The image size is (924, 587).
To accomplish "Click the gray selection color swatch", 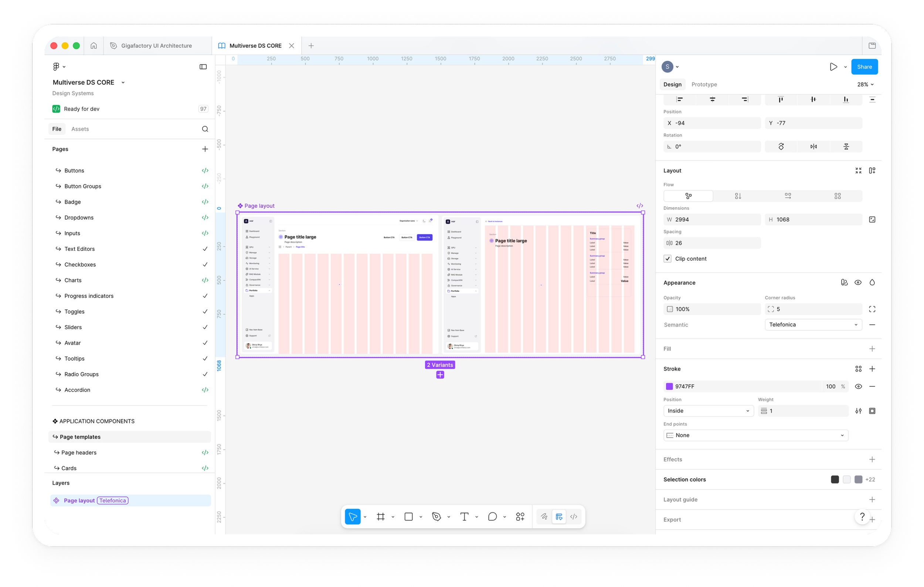I will click(x=858, y=480).
